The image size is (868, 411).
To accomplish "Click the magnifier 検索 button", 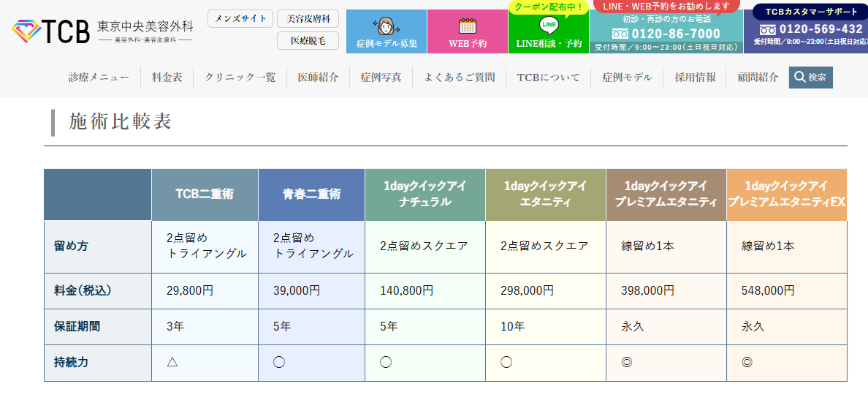I will click(810, 78).
